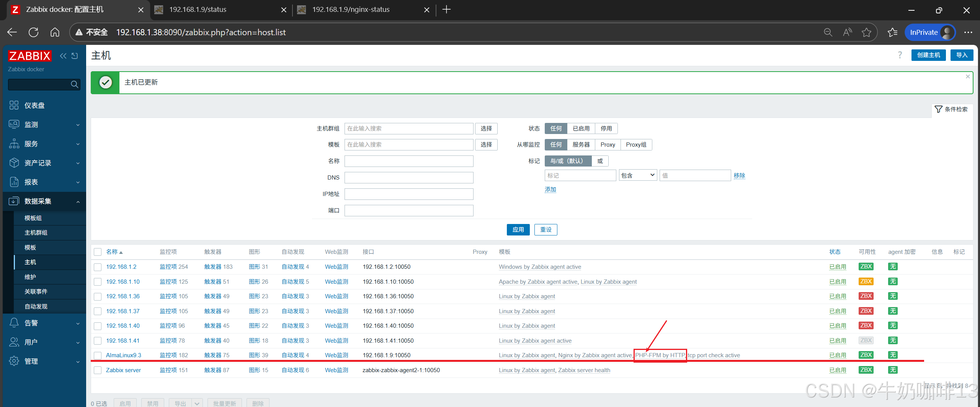Go to browser home page icon
The width and height of the screenshot is (980, 407).
pos(55,33)
